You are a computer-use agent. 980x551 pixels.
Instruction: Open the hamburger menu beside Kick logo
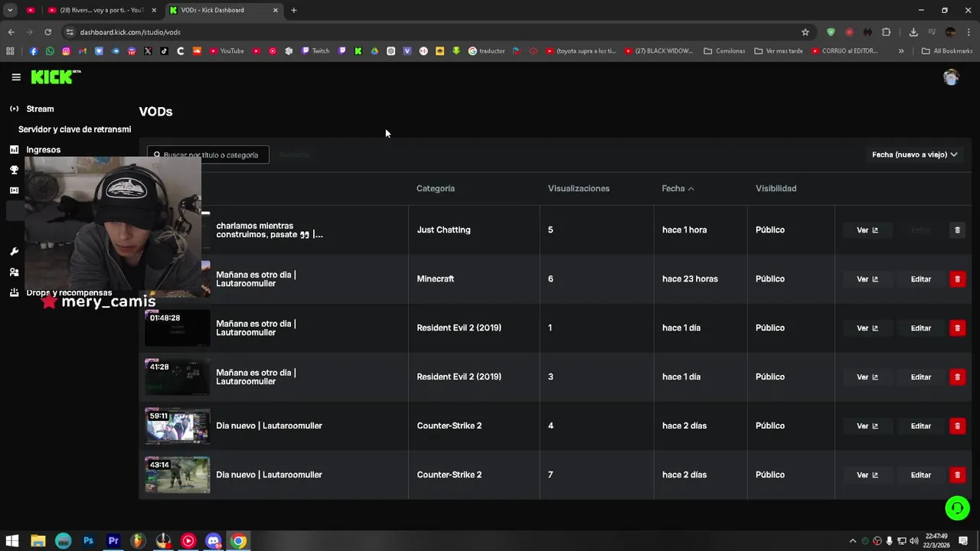pyautogui.click(x=16, y=77)
